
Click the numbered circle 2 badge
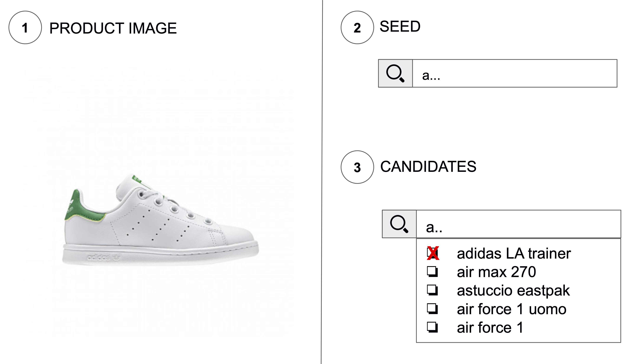coord(357,28)
